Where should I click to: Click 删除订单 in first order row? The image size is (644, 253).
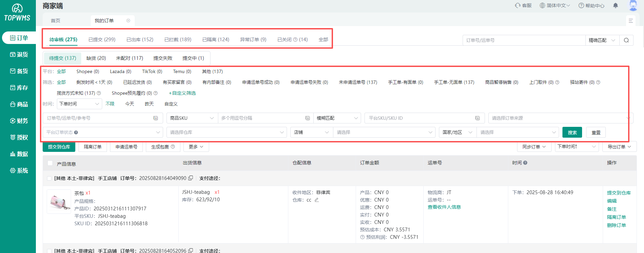point(616,225)
